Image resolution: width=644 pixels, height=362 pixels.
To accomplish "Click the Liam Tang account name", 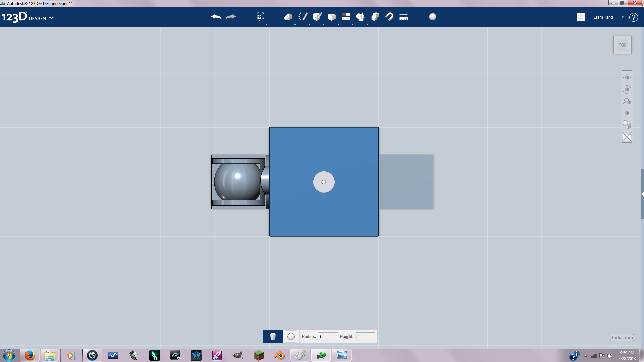I will click(x=603, y=17).
